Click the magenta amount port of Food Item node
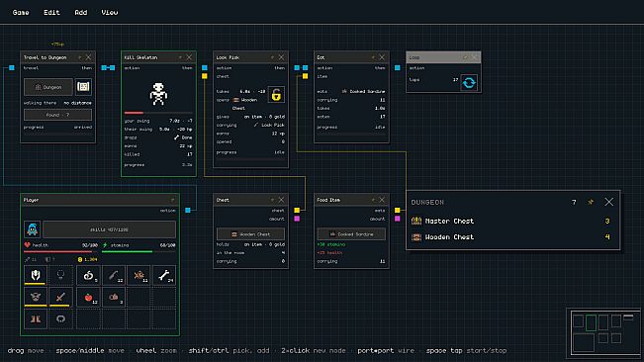This screenshot has width=644, height=362. point(397,219)
